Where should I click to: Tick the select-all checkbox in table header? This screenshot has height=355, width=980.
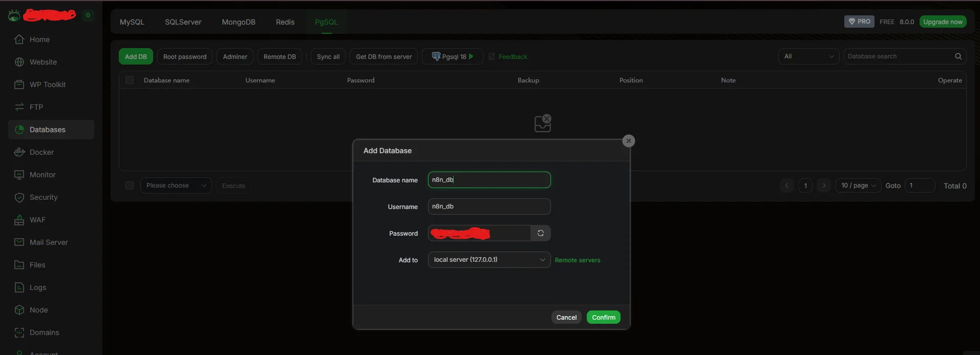[130, 80]
